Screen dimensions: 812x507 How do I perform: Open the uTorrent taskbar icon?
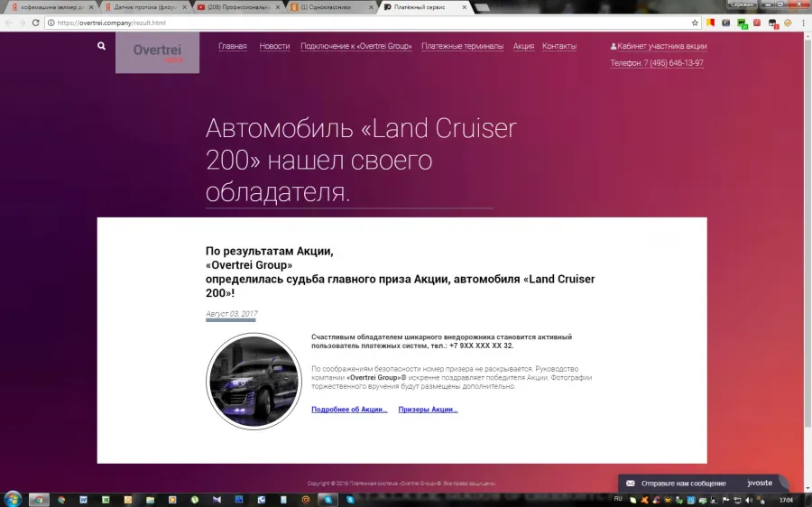pos(195,499)
